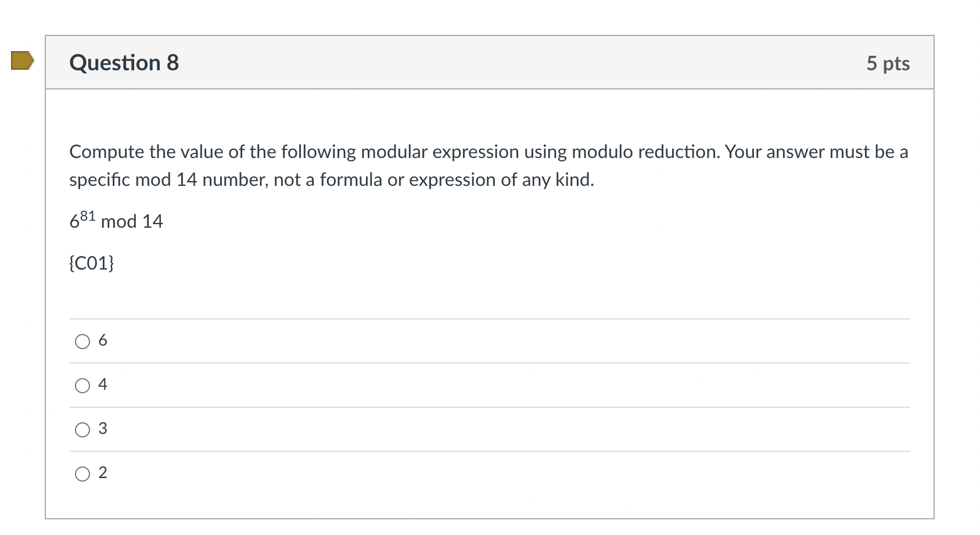The image size is (980, 535).
Task: Choose the radio button for answer 4
Action: coord(82,386)
